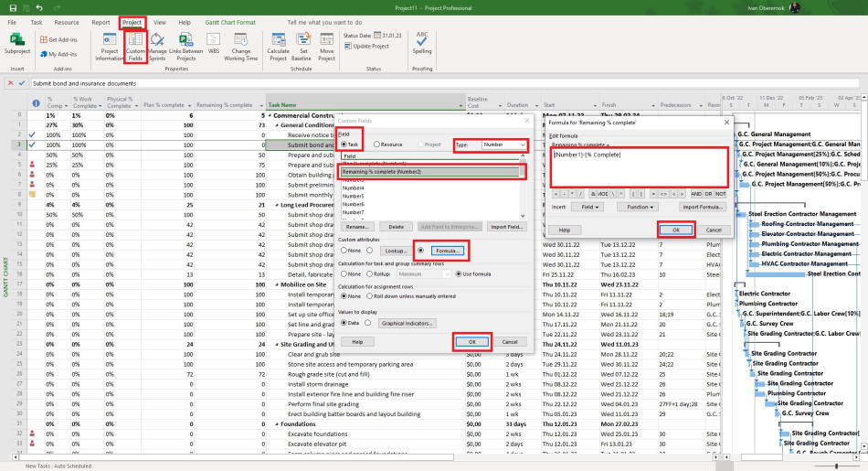Select Roll down unless manually entered
This screenshot has width=868, height=471.
coord(369,296)
